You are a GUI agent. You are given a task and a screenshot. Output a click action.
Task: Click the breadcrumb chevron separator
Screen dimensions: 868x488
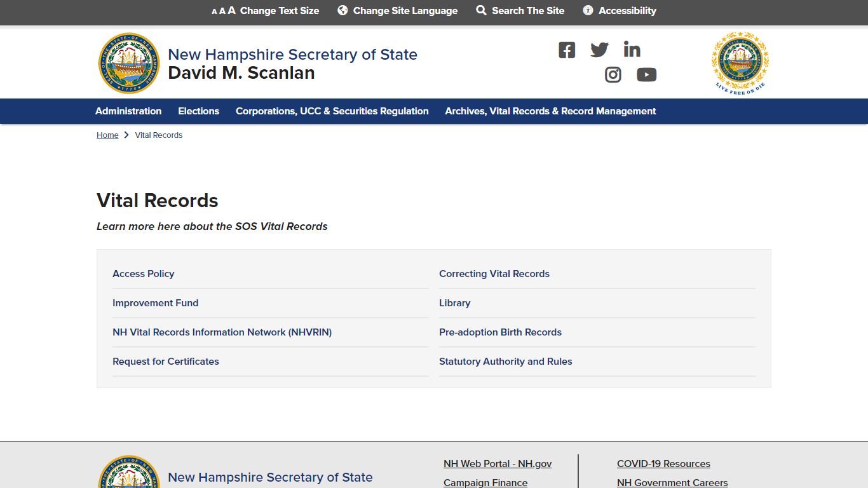[126, 135]
